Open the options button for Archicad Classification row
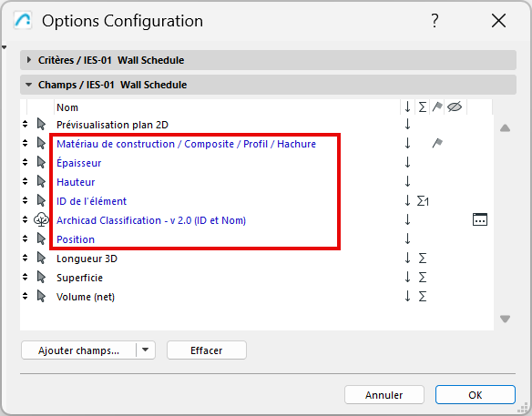 coord(480,219)
